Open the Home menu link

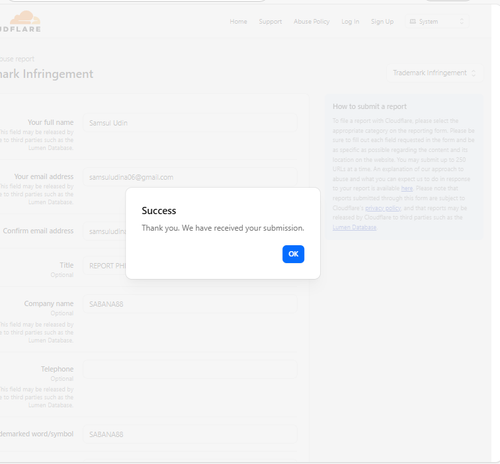point(238,22)
